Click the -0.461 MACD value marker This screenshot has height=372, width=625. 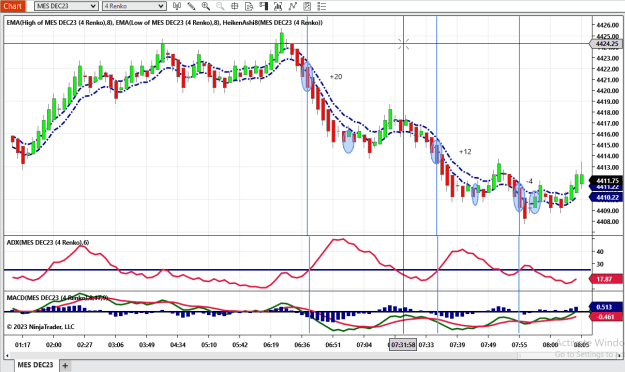(x=605, y=317)
